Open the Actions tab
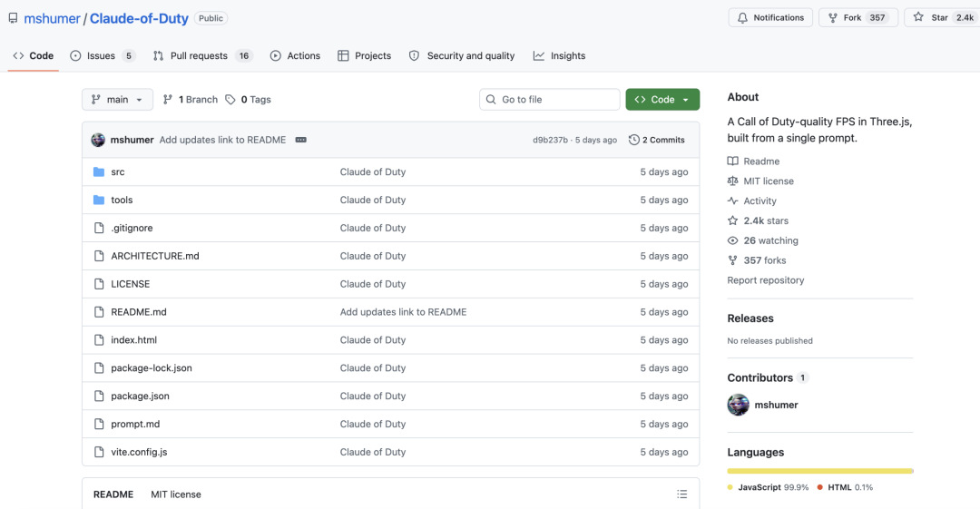980x509 pixels. (x=295, y=55)
